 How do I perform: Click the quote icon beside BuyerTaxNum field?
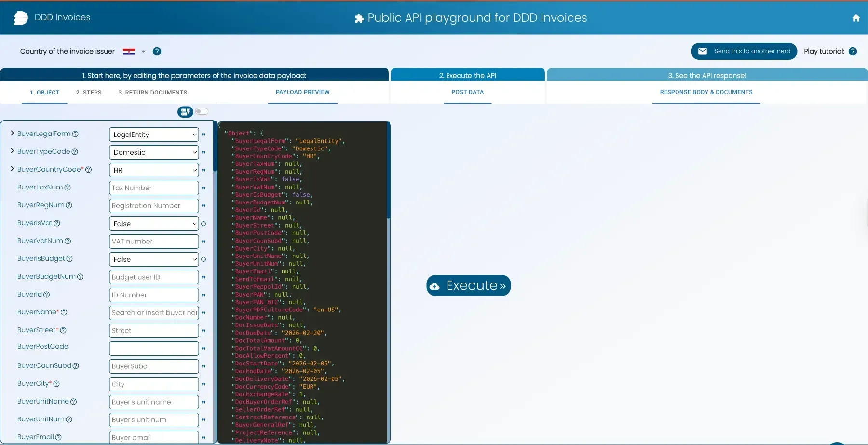203,188
